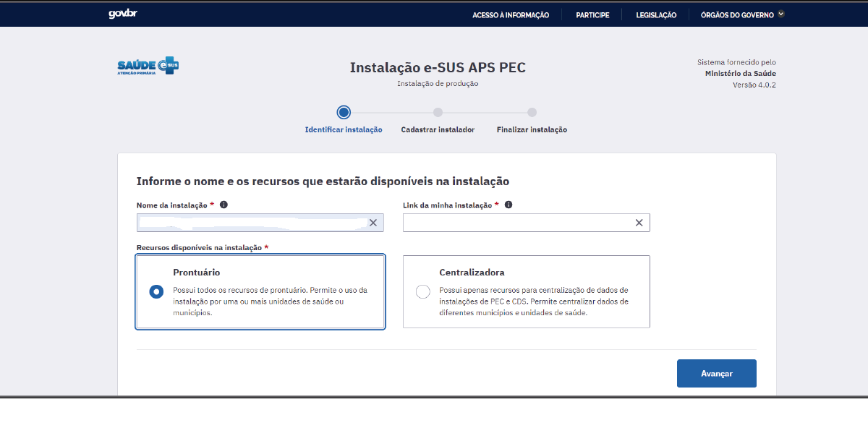Click the Cadastrar instalador step marker
The width and height of the screenshot is (868, 428).
coord(438,113)
